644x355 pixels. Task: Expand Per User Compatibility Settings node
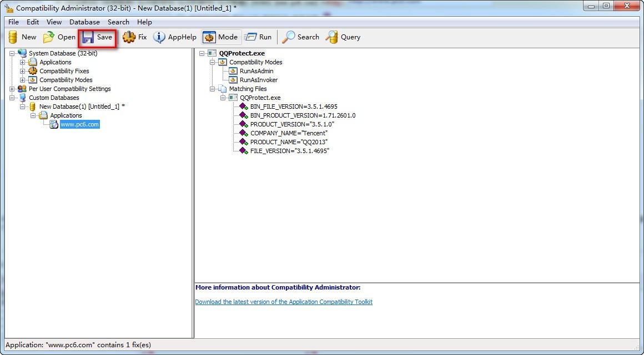12,89
